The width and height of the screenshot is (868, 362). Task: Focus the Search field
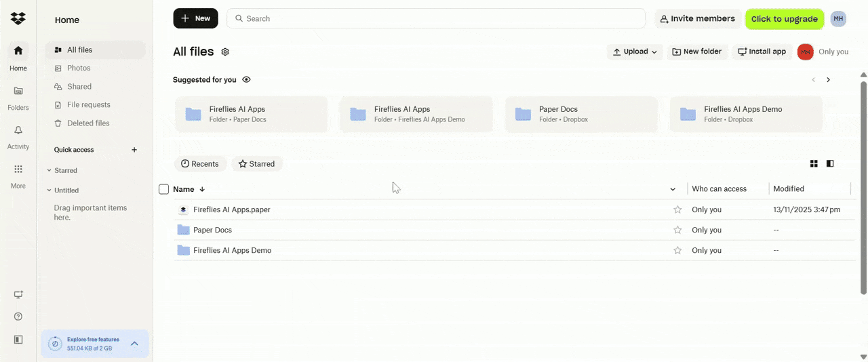tap(436, 18)
